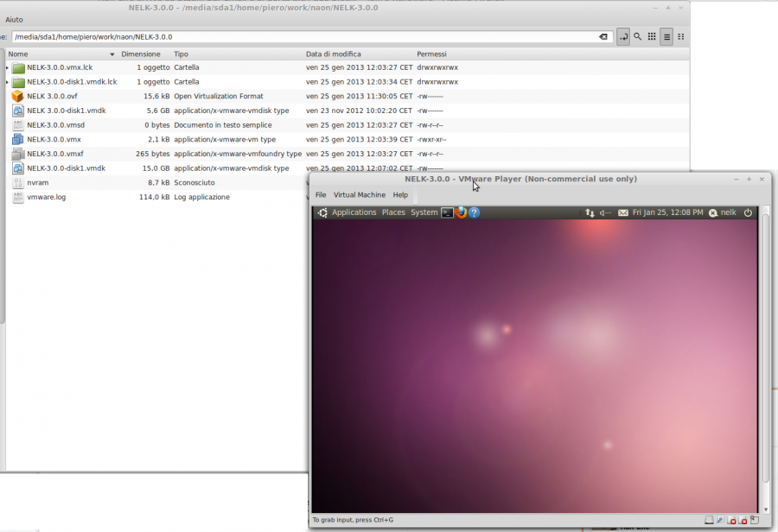Click the blue help icon in guest panel

tap(475, 212)
